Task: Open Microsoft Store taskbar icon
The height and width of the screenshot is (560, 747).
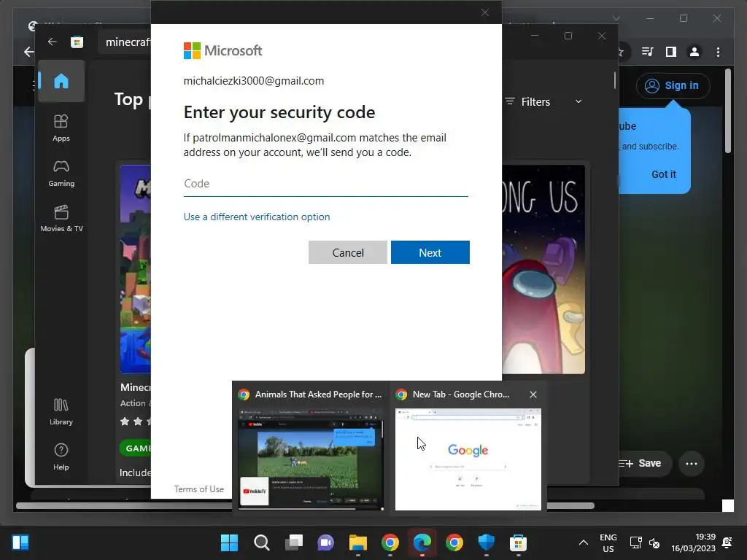Action: click(x=519, y=542)
